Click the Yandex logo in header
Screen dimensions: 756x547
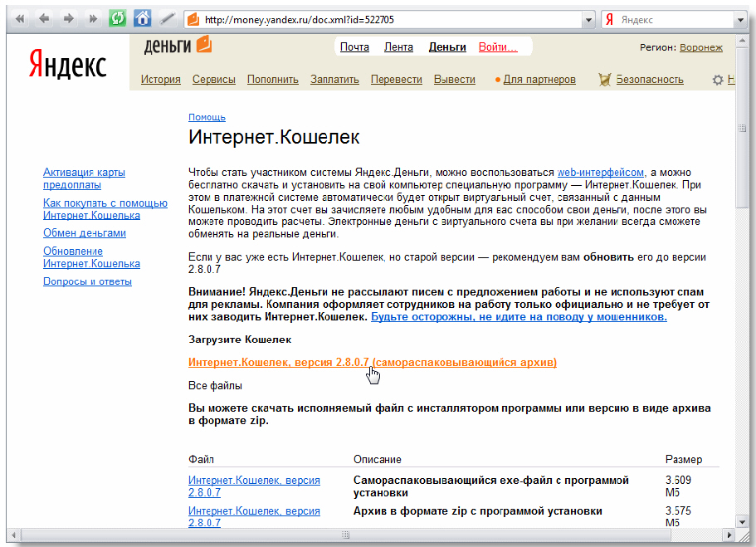67,64
